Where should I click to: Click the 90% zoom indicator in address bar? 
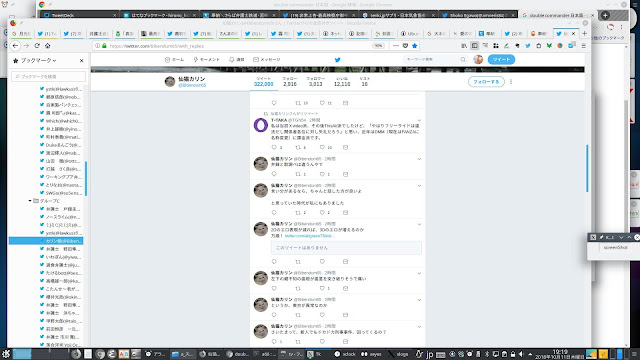point(378,46)
